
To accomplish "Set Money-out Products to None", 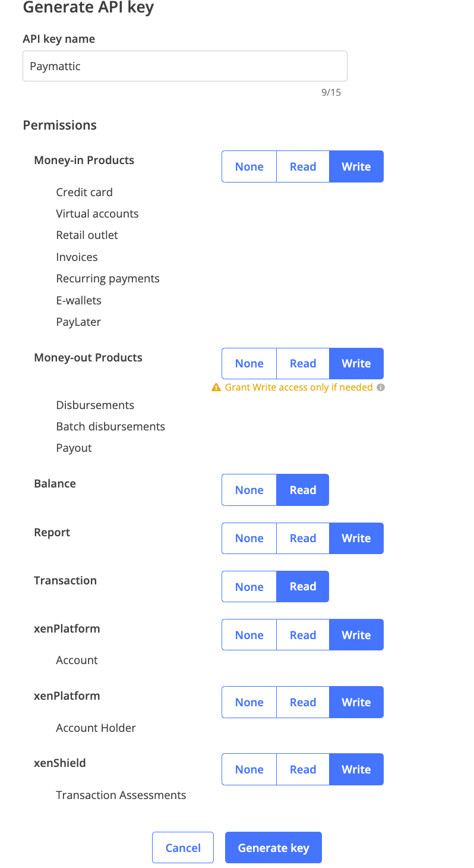I will click(x=249, y=363).
